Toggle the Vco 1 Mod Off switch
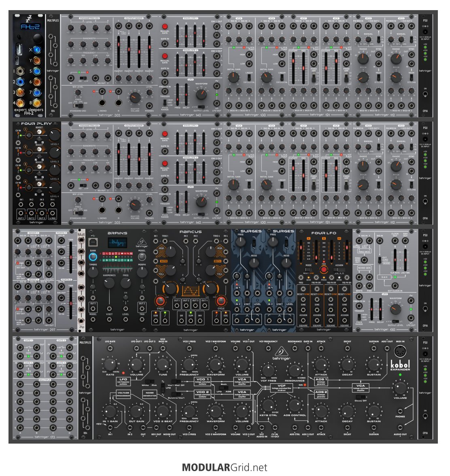 [176, 381]
